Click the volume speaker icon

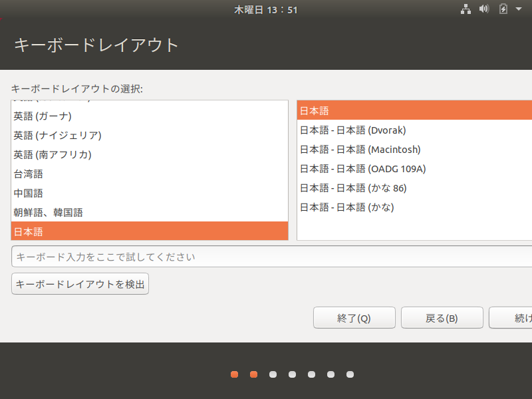pos(484,9)
